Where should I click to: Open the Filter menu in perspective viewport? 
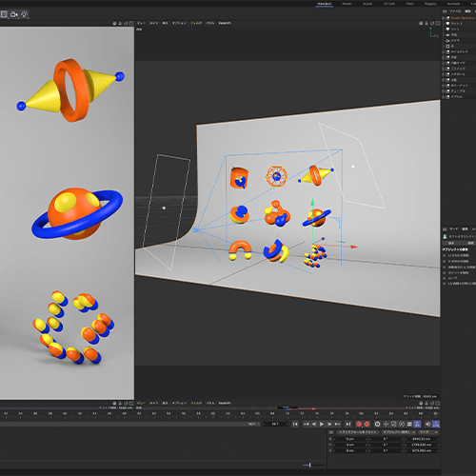pyautogui.click(x=196, y=23)
